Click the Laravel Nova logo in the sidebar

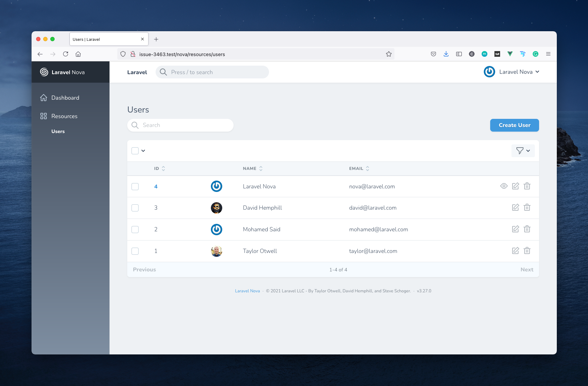[x=43, y=72]
